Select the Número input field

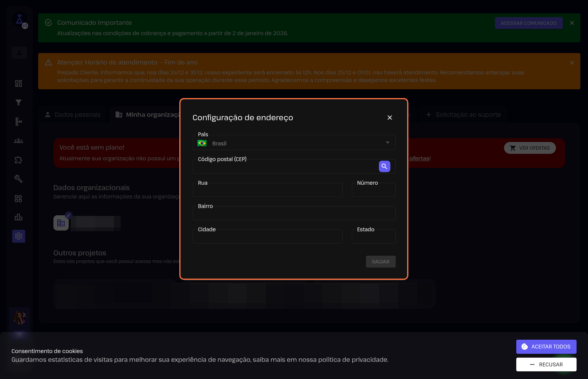point(373,190)
